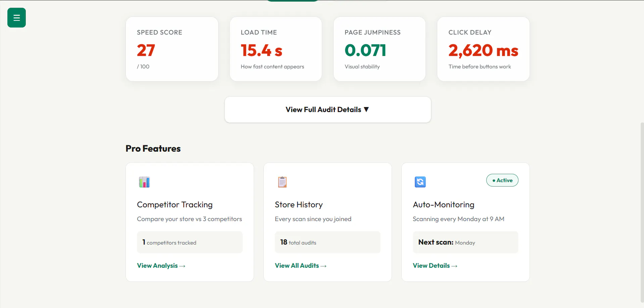The height and width of the screenshot is (308, 644).
Task: Select the Speed Score card
Action: (172, 49)
